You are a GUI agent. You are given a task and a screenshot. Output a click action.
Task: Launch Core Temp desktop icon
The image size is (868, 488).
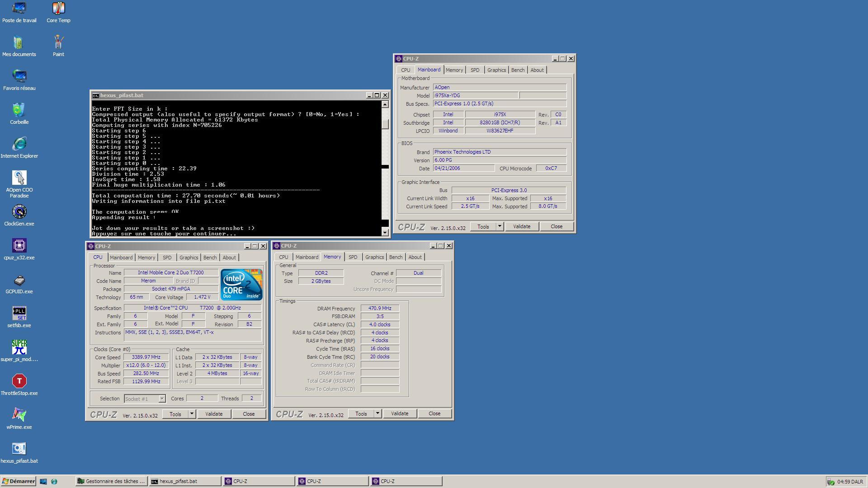tap(58, 12)
